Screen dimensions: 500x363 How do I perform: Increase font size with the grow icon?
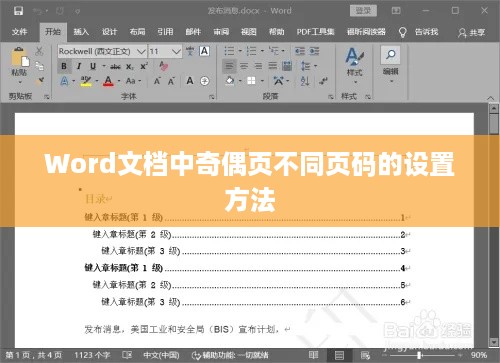tap(157, 81)
